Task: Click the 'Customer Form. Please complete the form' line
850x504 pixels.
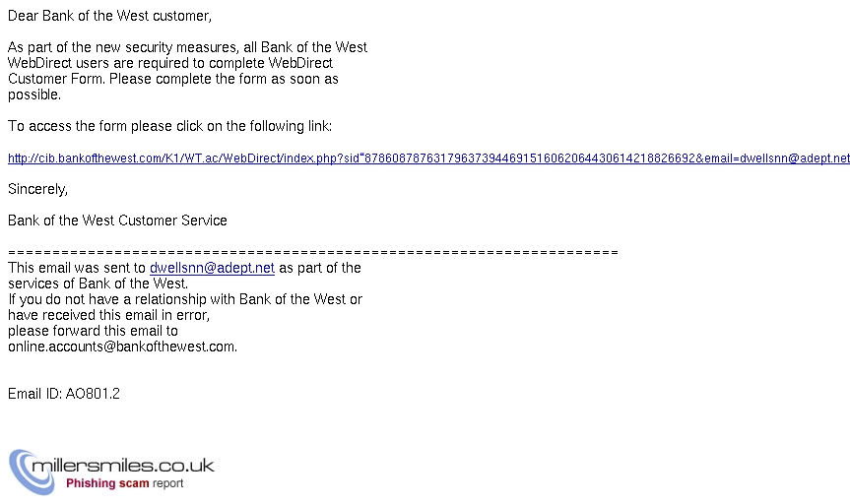Action: point(173,79)
